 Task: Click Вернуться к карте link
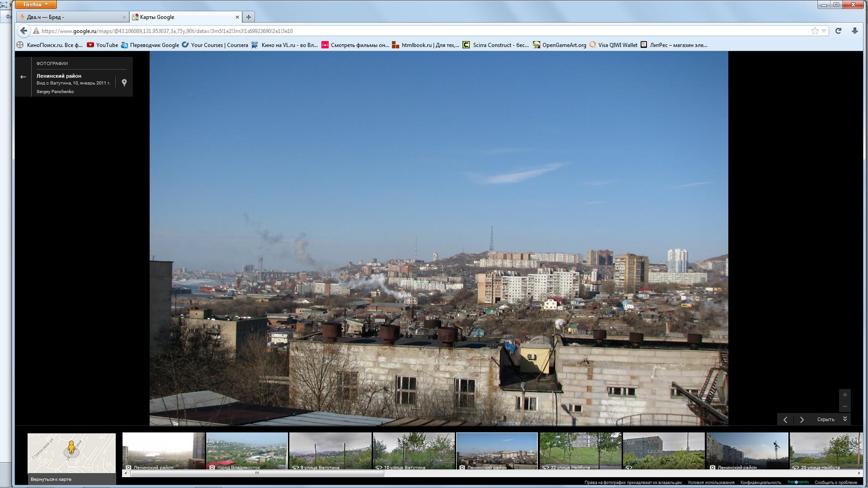coord(51,479)
